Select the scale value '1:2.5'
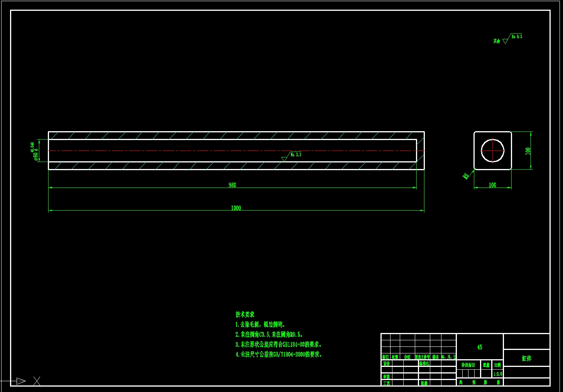The width and height of the screenshot is (563, 392). [x=498, y=374]
